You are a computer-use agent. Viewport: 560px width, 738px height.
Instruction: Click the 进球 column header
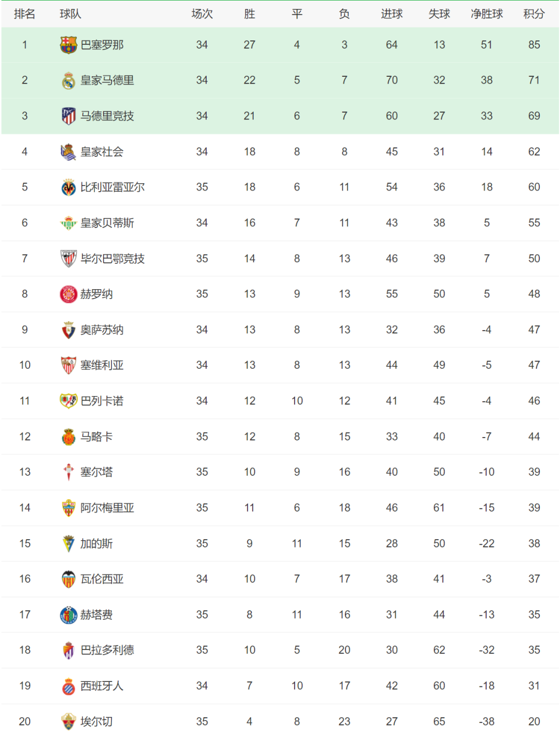(391, 14)
